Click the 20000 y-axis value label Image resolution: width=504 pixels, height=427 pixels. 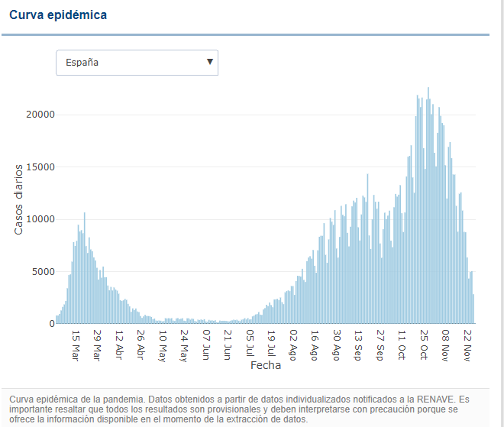(41, 115)
